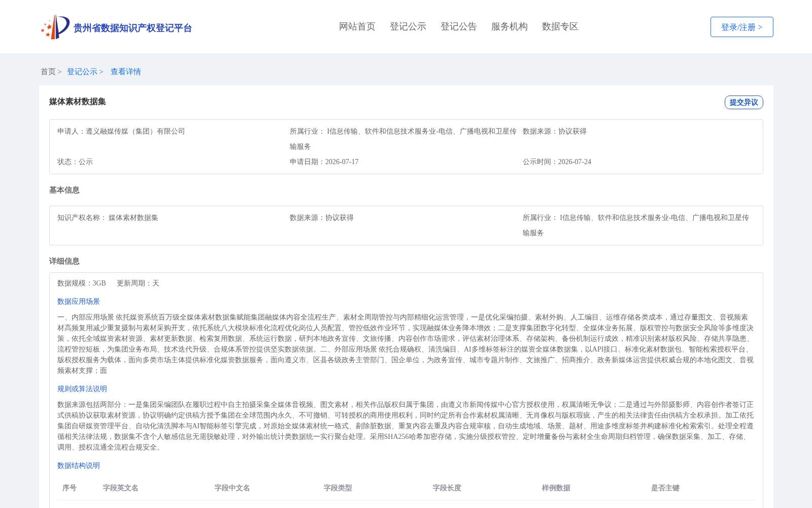Screen dimensions: 812x508
Task: Open 登记公示 in top navigation
Action: click(x=408, y=26)
